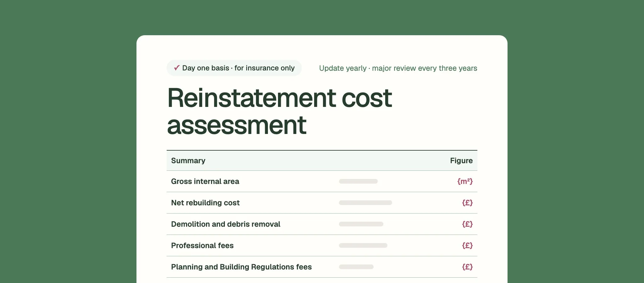Click the grey placeholder bar in Gross internal area row
644x283 pixels.
click(x=358, y=181)
